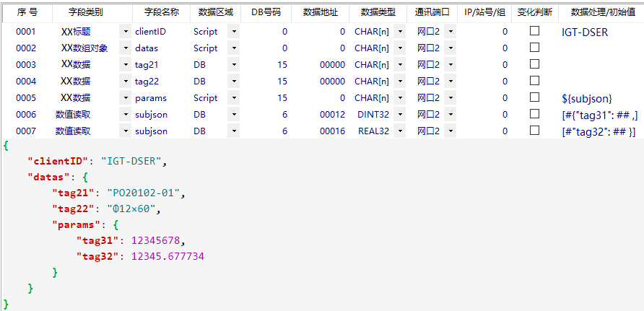Image resolution: width=644 pixels, height=311 pixels.
Task: Check the change-detection box in row 0007
Action: [534, 131]
